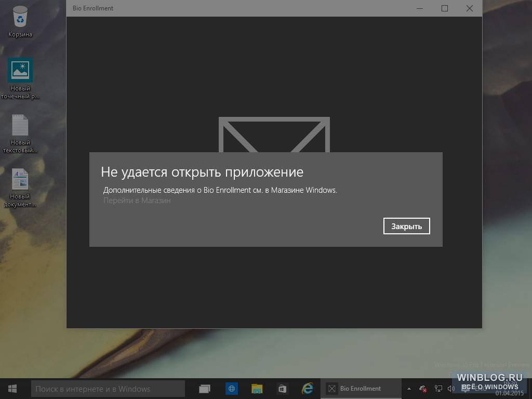Select the Корзина recycle bin desktop icon
The image size is (532, 399).
tap(20, 21)
